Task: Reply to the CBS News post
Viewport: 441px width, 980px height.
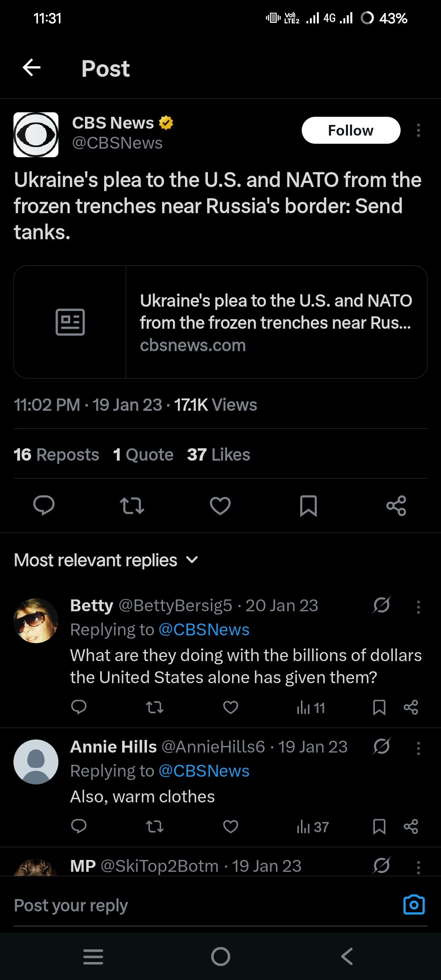Action: pos(44,506)
